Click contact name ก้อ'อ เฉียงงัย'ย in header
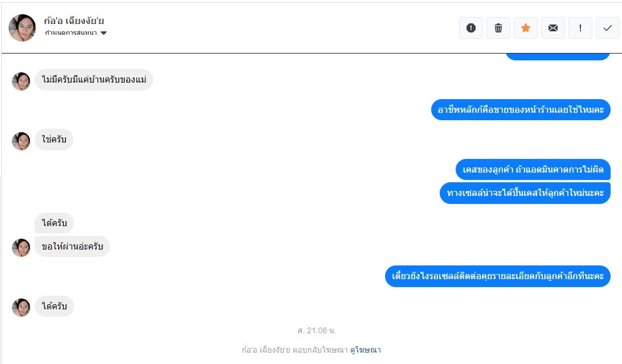The image size is (622, 364). point(74,21)
